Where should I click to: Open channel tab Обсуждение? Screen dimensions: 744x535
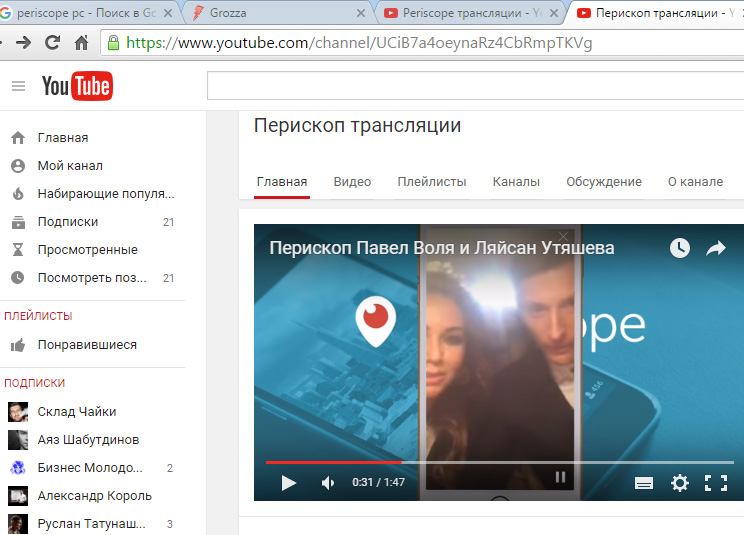[604, 182]
